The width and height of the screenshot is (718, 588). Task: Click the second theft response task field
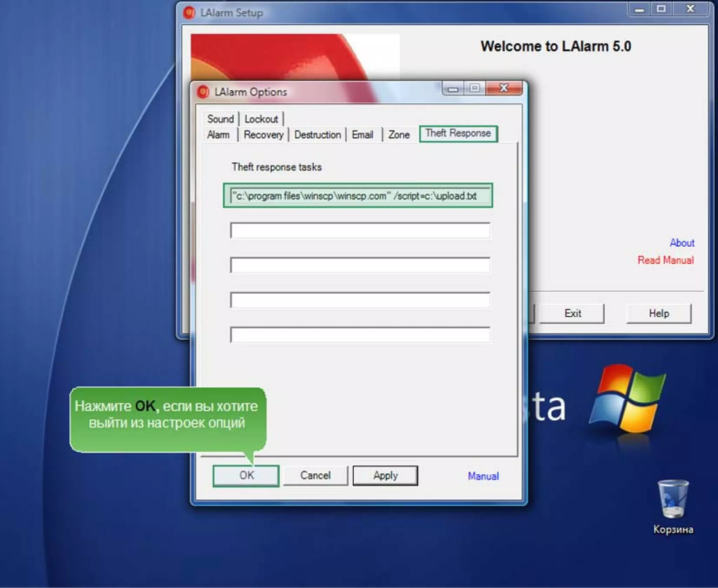tap(360, 230)
